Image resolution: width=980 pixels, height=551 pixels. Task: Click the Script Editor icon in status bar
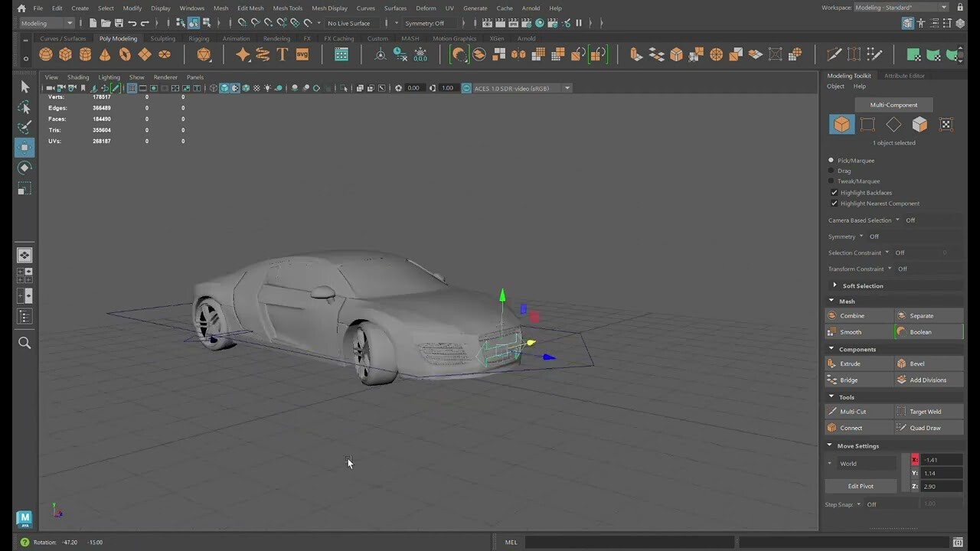click(x=958, y=542)
